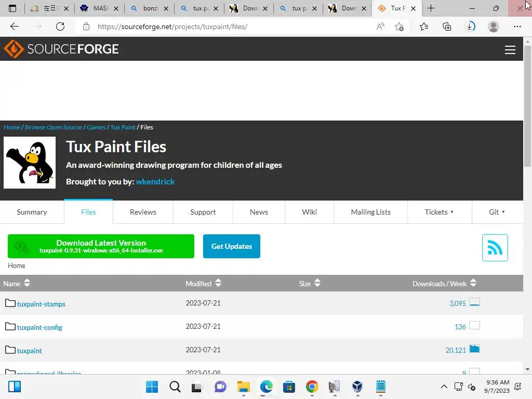Click the tuxpaint-config folder icon
Viewport: 532px width, 399px height.
[x=10, y=326]
